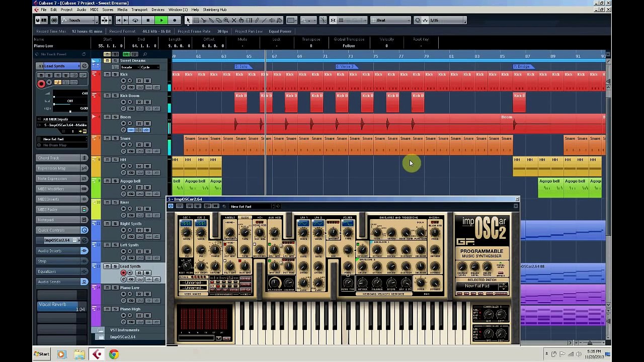Open MIDI output ImpOSCar2.64 routing dropdown
Screen dimensions: 644x362
click(62, 125)
